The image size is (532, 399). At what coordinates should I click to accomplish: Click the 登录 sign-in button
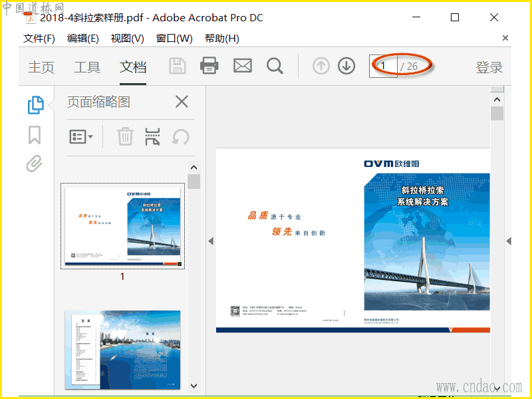click(x=489, y=67)
